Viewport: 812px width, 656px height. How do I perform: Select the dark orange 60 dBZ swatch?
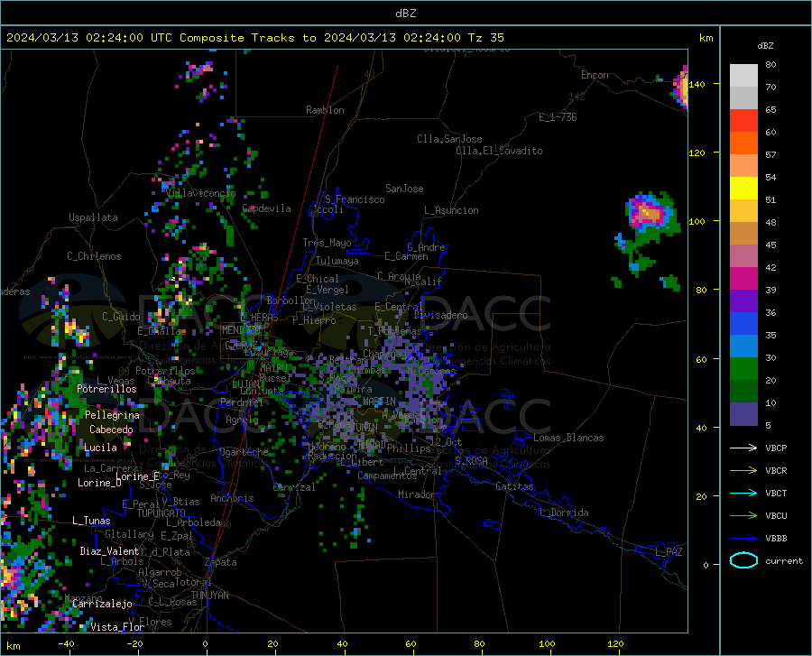pyautogui.click(x=743, y=143)
